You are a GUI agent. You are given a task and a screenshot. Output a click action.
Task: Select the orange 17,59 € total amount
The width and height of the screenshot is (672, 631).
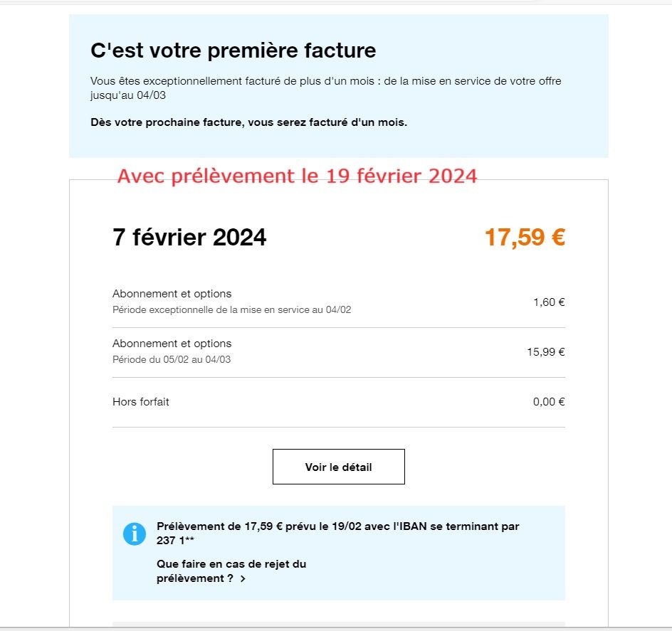(x=524, y=237)
